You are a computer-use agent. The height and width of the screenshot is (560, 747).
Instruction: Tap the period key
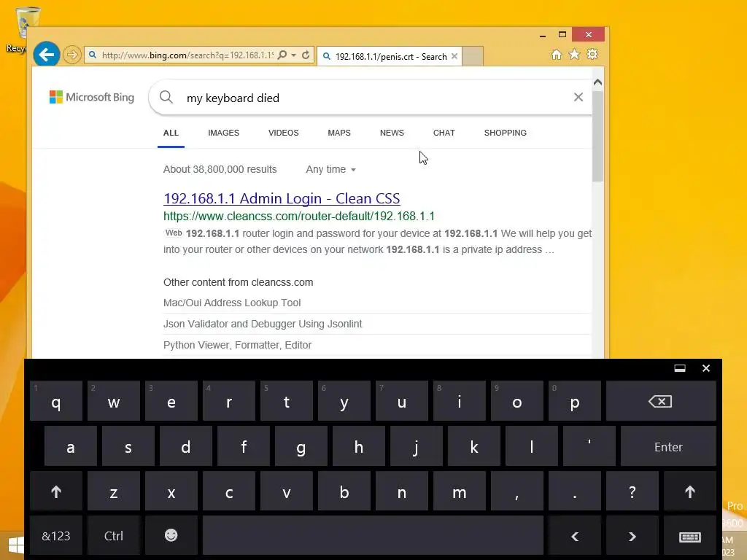(x=575, y=491)
